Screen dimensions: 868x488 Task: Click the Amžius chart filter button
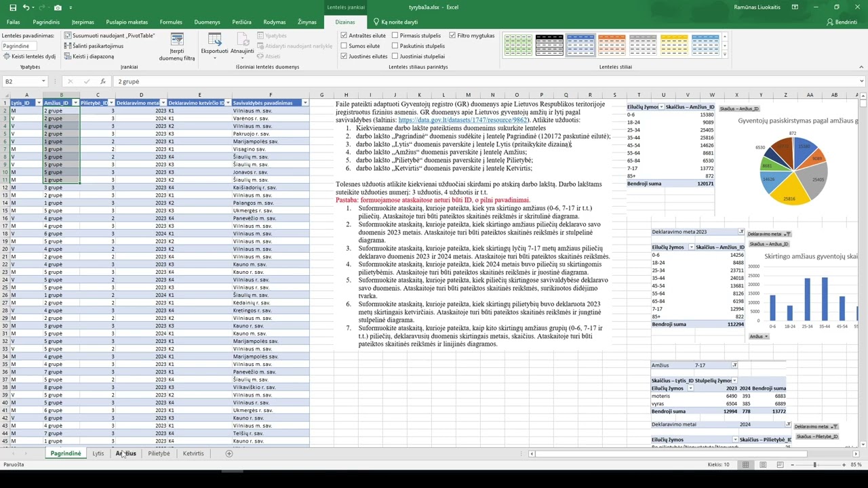coord(759,336)
